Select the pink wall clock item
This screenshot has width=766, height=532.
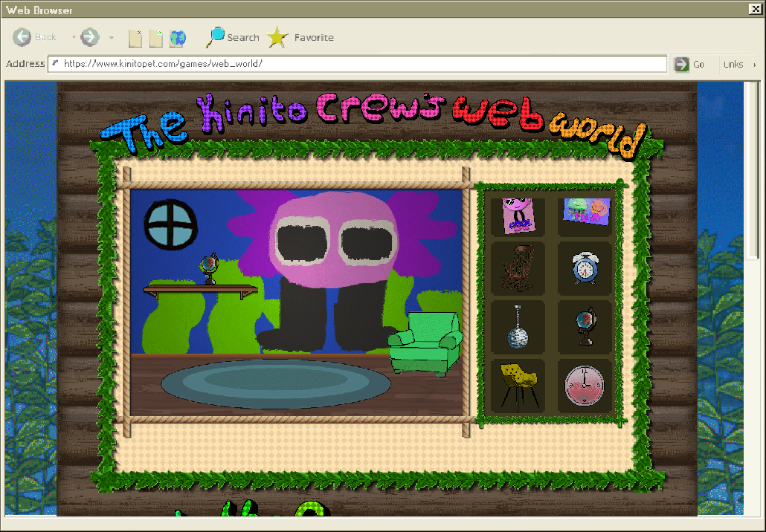point(585,385)
